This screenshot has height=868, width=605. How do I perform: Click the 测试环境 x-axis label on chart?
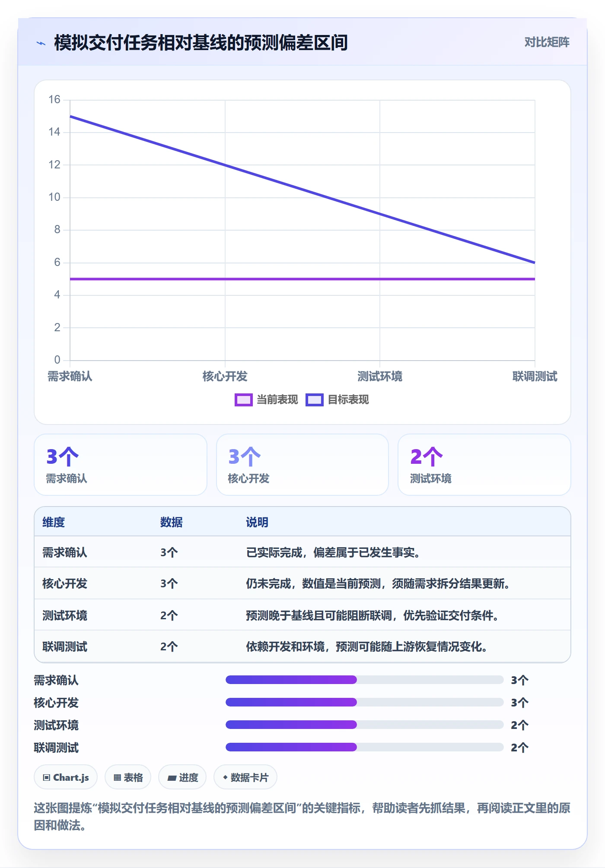(380, 377)
